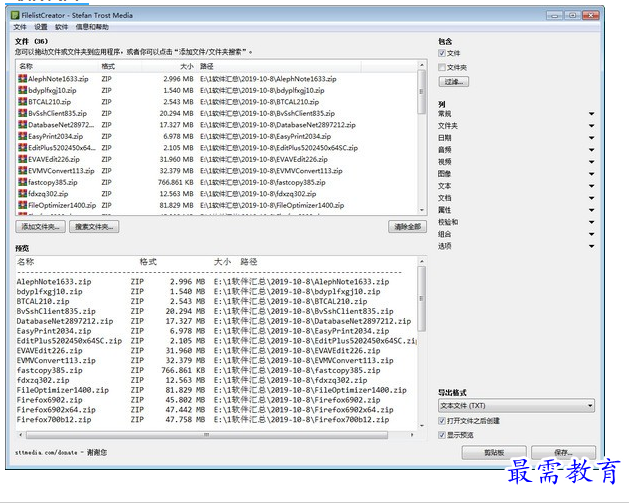Click the EVMVConvert113.zip archive icon
This screenshot has height=503, width=629.
coord(22,170)
